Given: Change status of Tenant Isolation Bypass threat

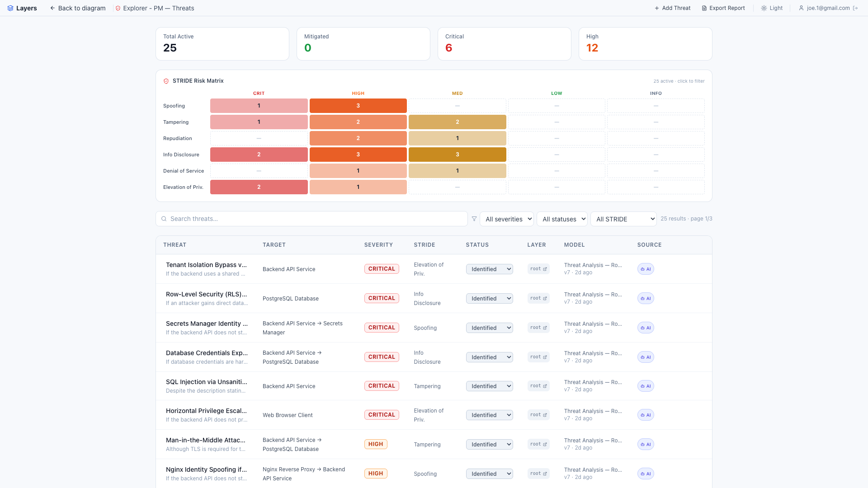Looking at the screenshot, I should [490, 269].
